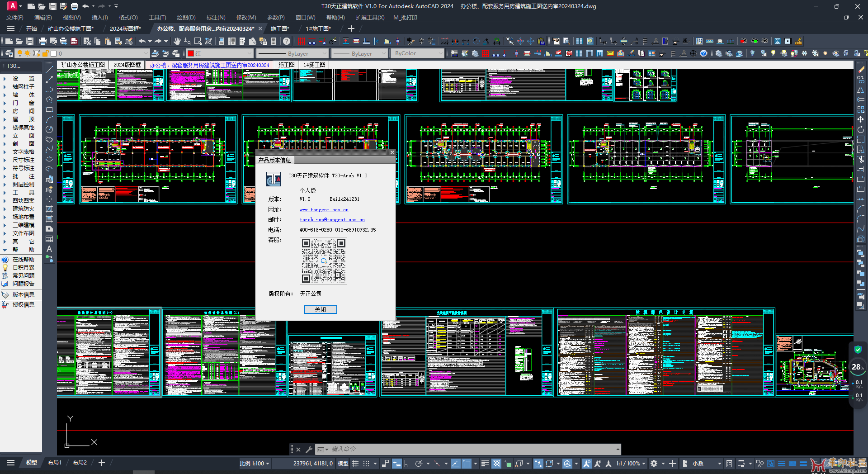The width and height of the screenshot is (868, 474).
Task: Click the command line customize wrench
Action: click(309, 449)
